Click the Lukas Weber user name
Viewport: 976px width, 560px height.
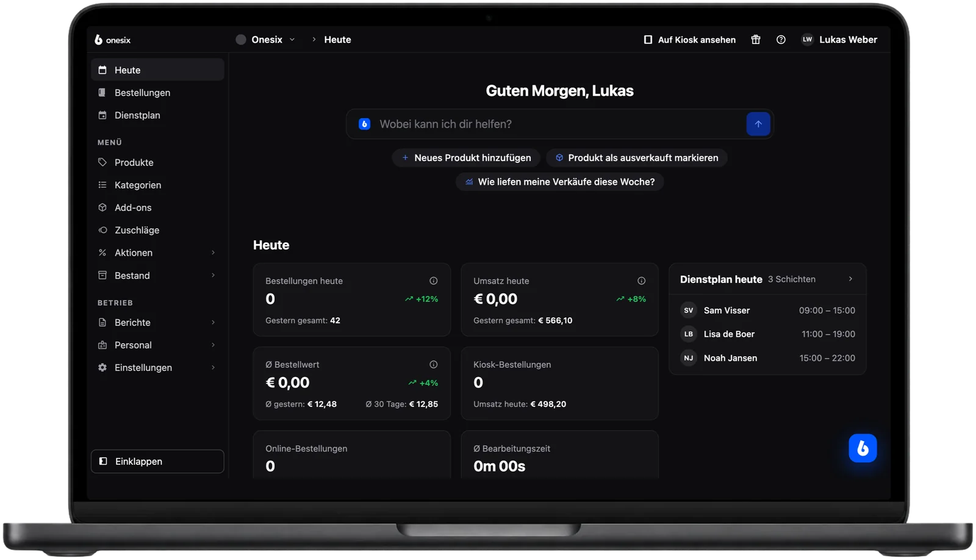pos(848,40)
